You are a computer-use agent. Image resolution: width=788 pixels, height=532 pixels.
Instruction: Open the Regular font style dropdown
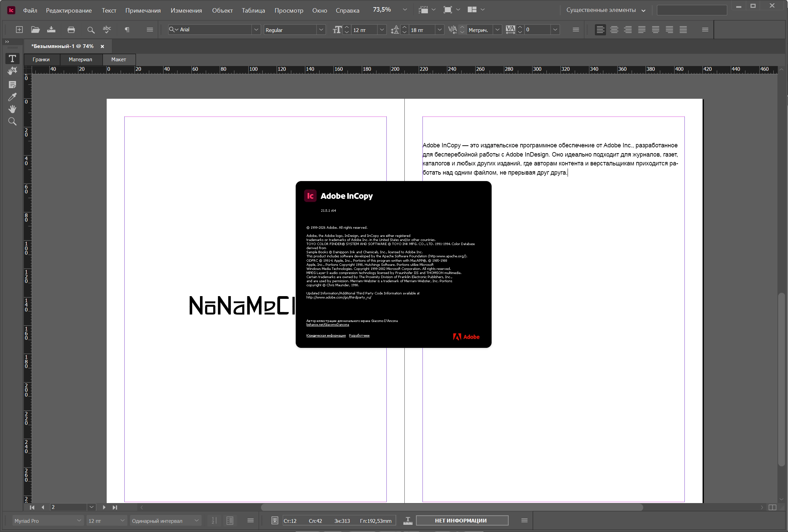point(321,30)
